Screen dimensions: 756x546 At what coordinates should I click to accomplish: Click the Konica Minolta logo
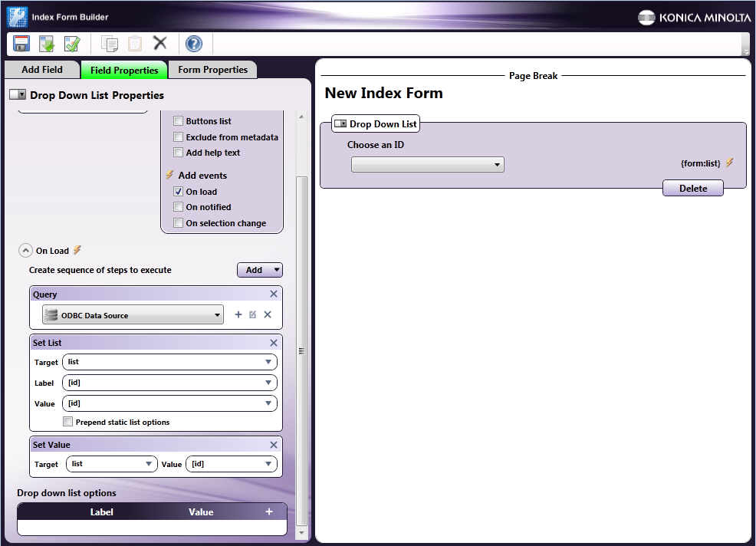pos(694,18)
